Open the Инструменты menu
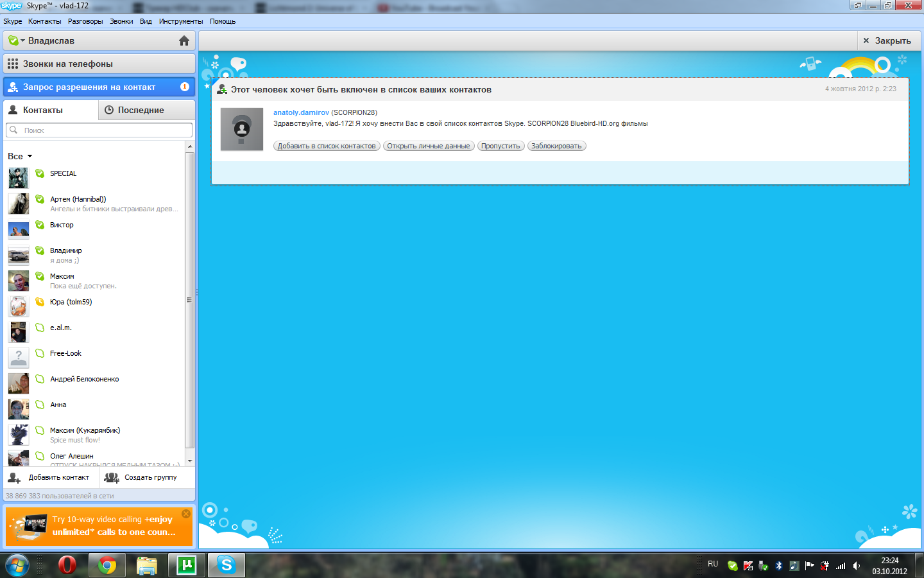This screenshot has height=578, width=924. (181, 21)
